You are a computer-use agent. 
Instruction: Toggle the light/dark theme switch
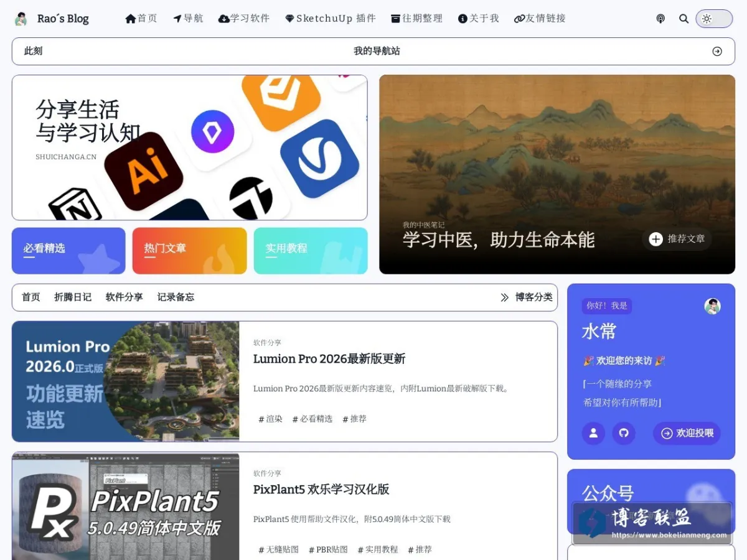click(714, 19)
